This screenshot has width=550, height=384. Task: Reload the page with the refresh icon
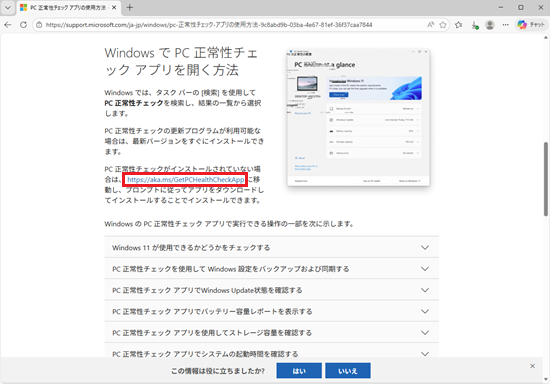click(24, 25)
